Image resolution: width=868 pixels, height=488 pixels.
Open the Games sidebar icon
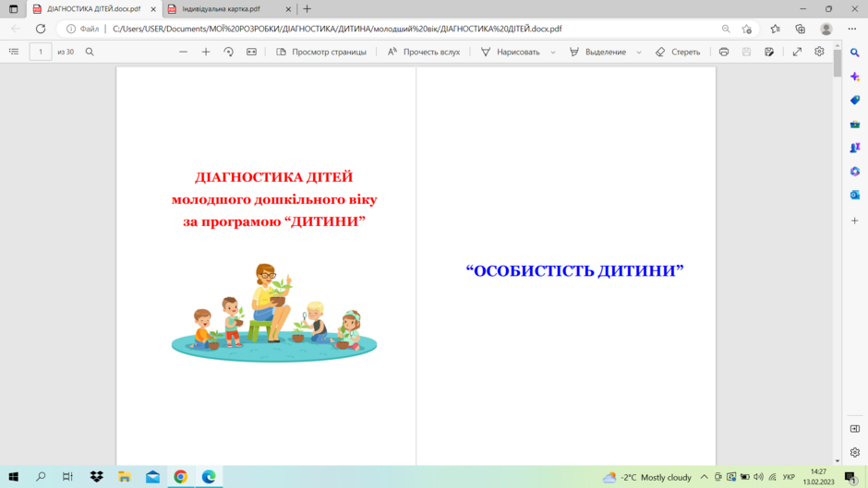pyautogui.click(x=855, y=148)
